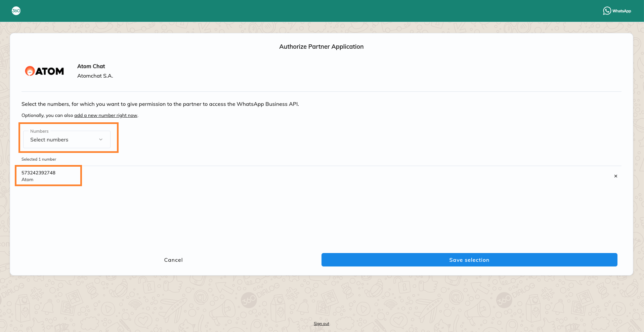Remove number 573242392748 with the X
This screenshot has height=332, width=644.
click(616, 176)
